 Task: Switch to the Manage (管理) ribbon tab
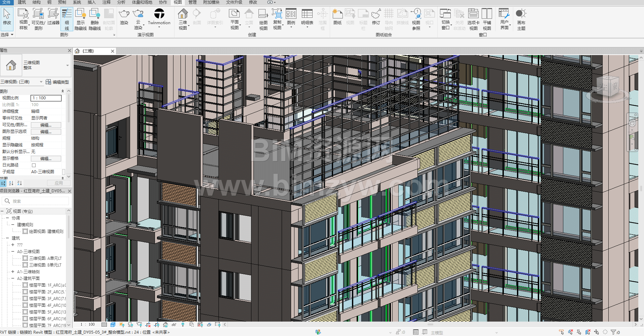pyautogui.click(x=192, y=2)
